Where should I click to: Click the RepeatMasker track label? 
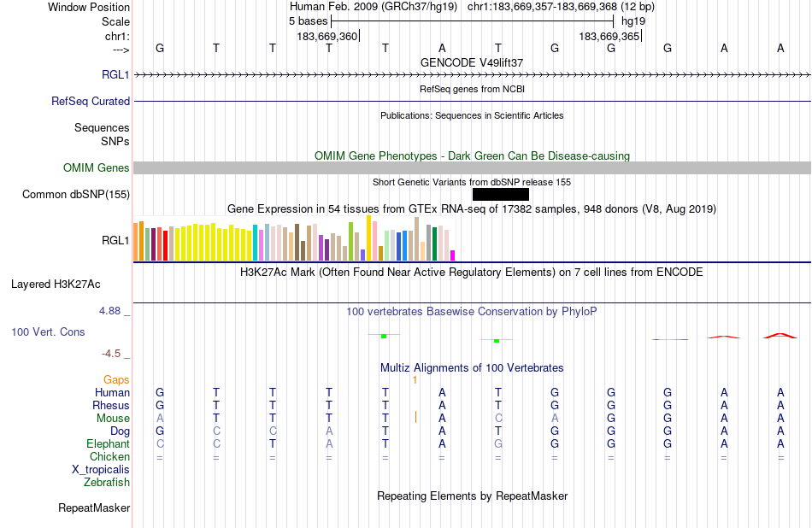pos(94,507)
